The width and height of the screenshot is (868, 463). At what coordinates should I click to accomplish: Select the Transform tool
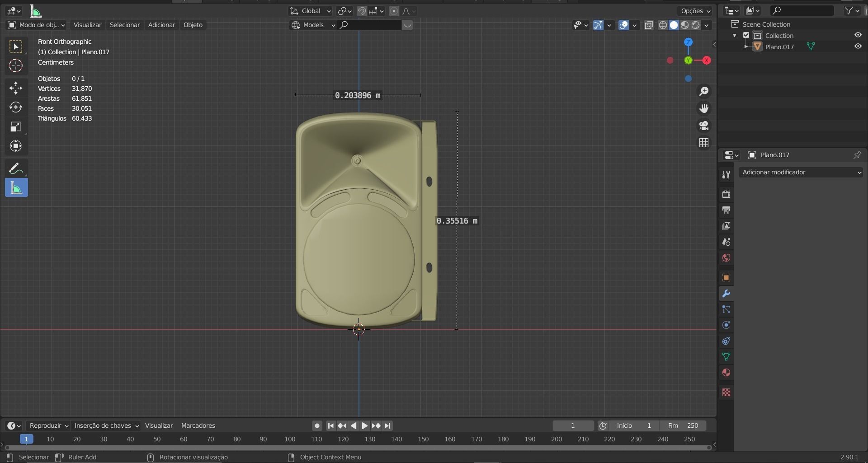tap(16, 146)
